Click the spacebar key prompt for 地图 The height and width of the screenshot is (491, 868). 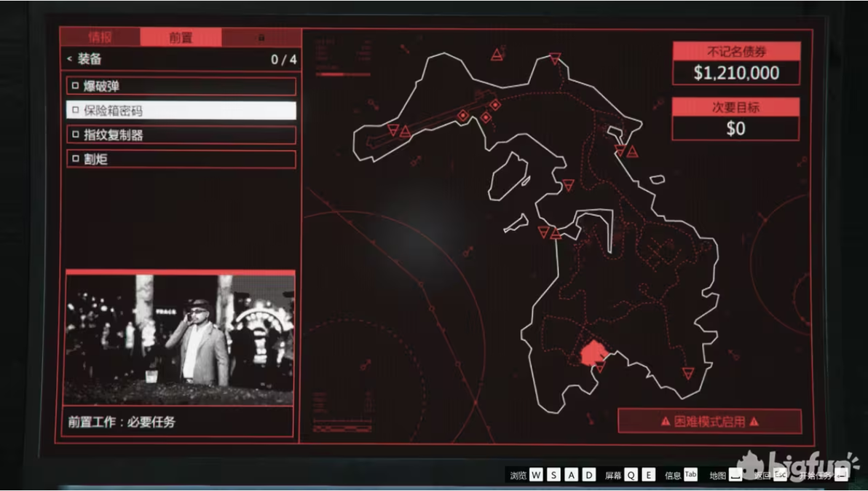735,475
